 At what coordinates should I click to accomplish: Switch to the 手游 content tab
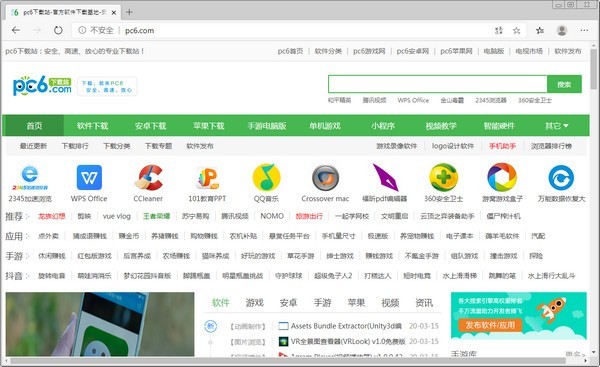click(322, 303)
